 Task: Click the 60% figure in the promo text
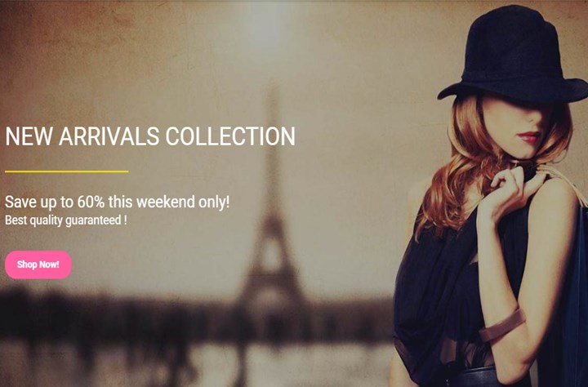pyautogui.click(x=91, y=202)
